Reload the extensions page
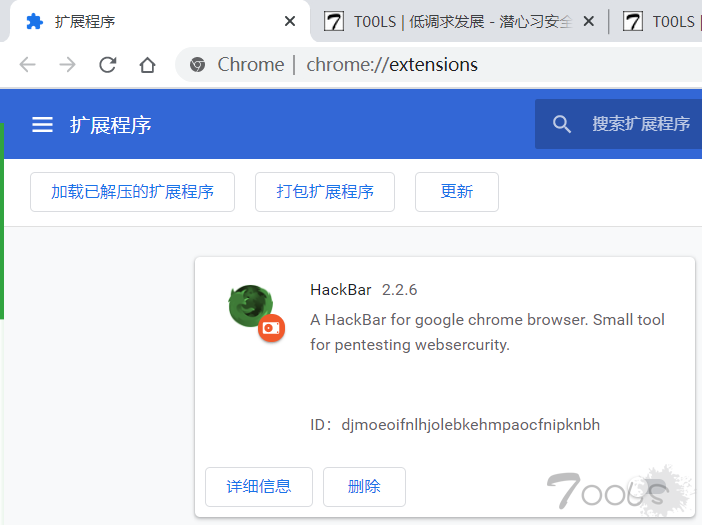 [x=107, y=65]
